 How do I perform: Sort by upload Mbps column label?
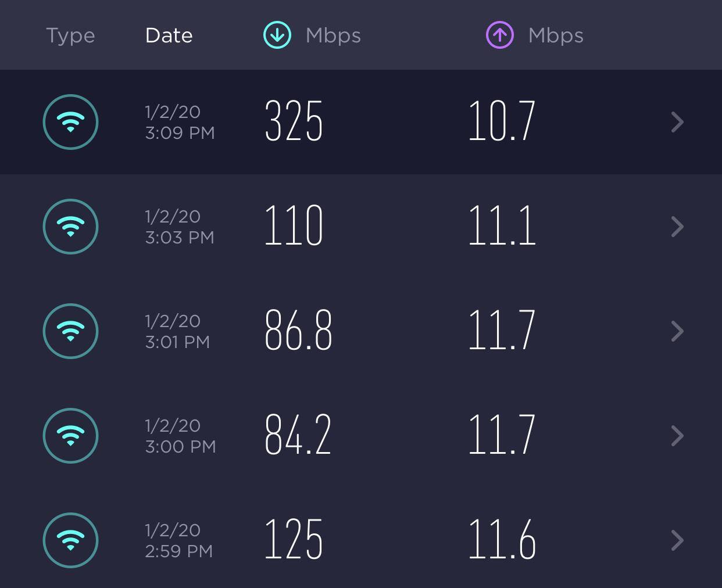pos(556,35)
